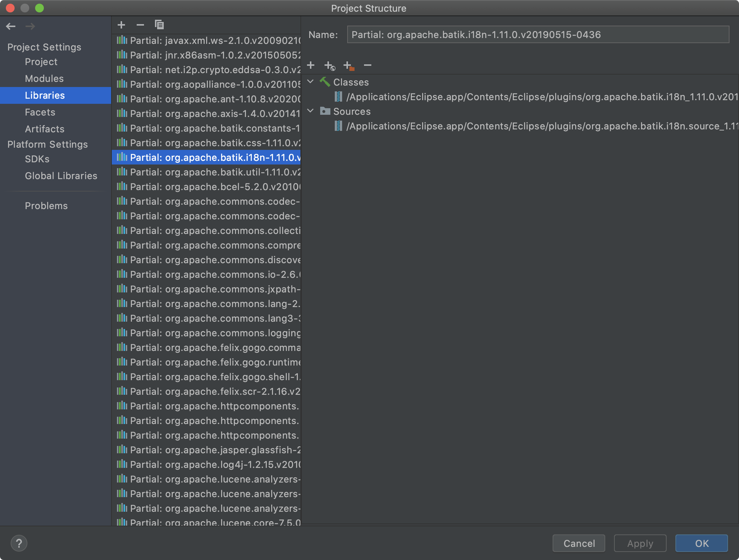Select the batik.i18n.source jar path under Sources
This screenshot has height=560, width=739.
(x=541, y=126)
